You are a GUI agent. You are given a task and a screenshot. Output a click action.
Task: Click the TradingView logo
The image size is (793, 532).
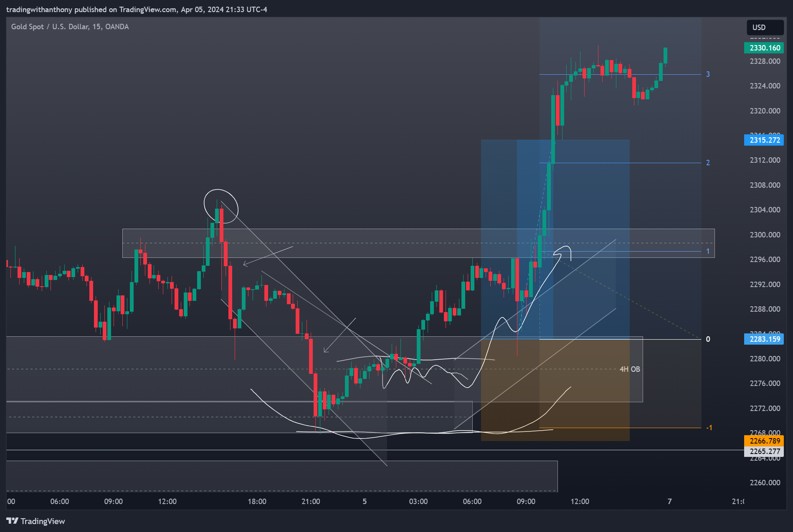[36, 521]
